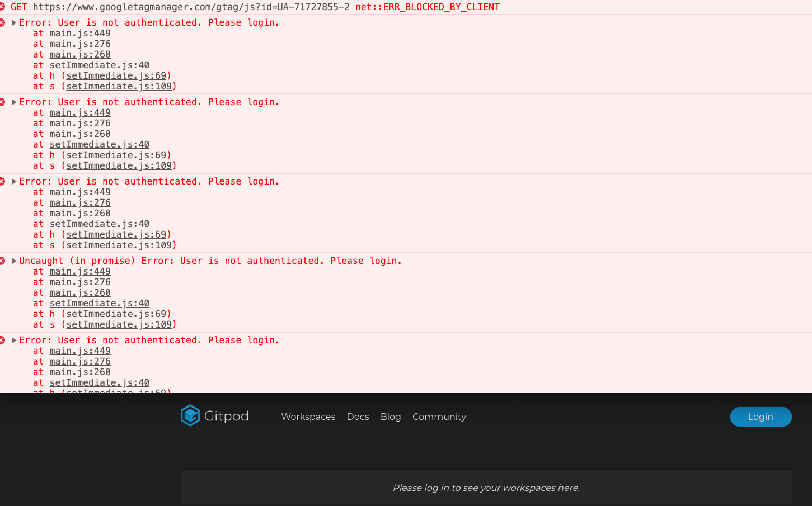Open the Community page

(439, 417)
